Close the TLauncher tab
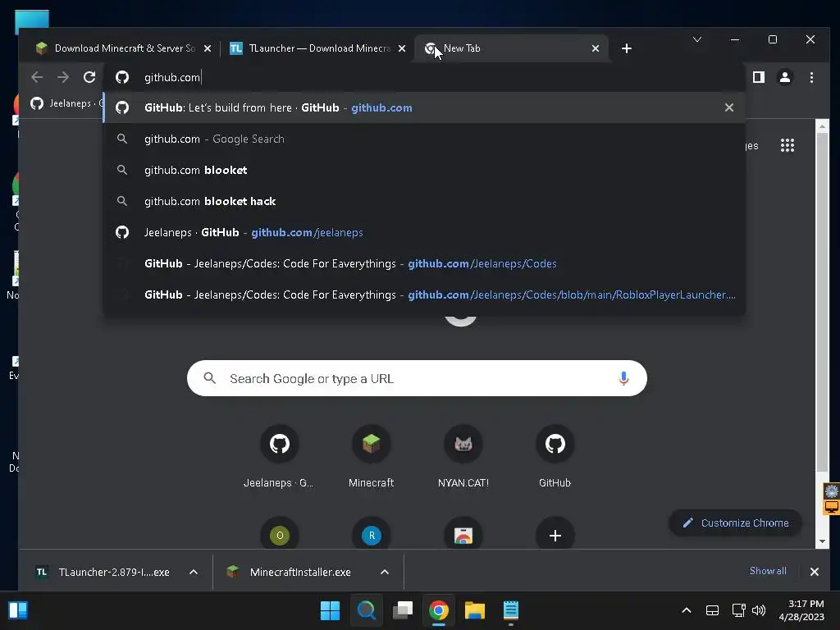 402,48
